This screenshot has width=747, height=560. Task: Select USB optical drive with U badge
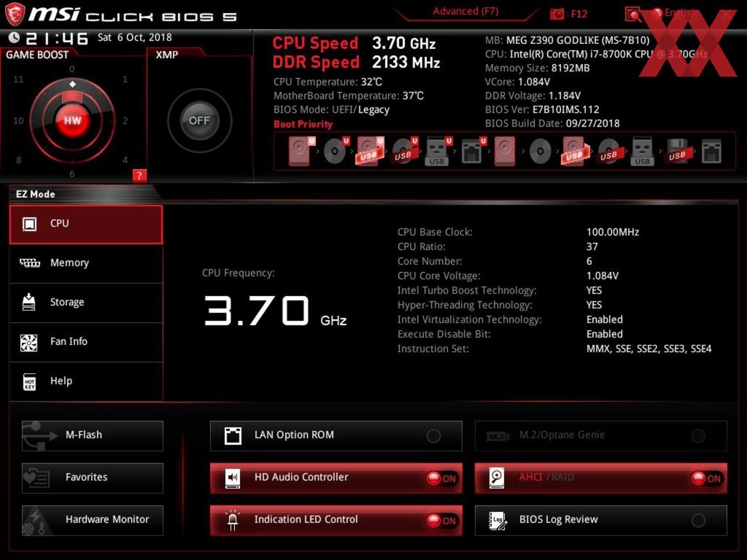point(404,151)
